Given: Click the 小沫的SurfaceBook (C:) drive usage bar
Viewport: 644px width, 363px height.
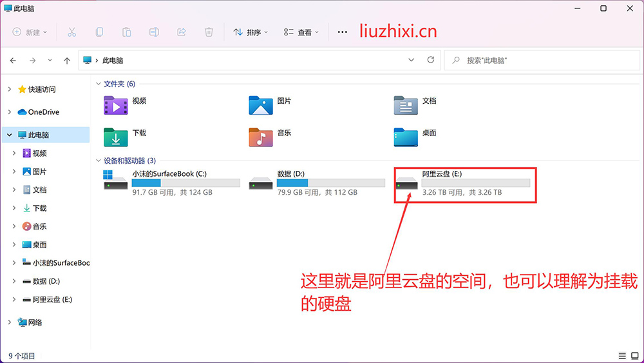Looking at the screenshot, I should click(185, 183).
